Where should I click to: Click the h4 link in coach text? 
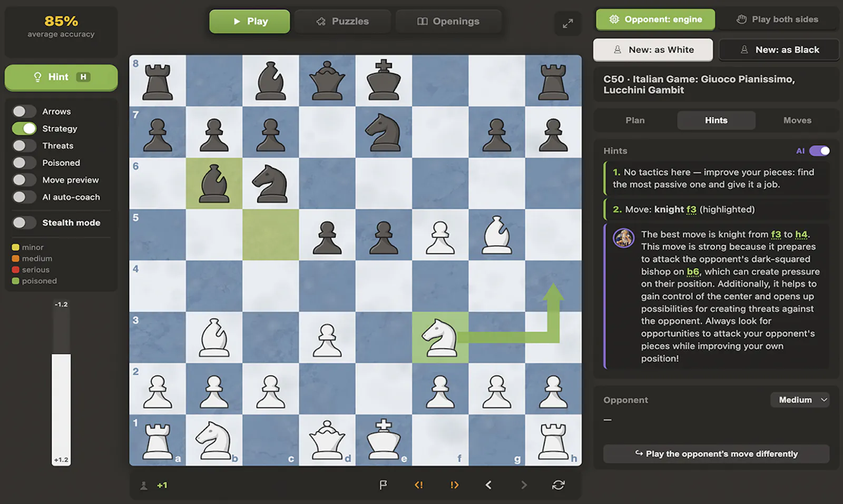coord(801,234)
